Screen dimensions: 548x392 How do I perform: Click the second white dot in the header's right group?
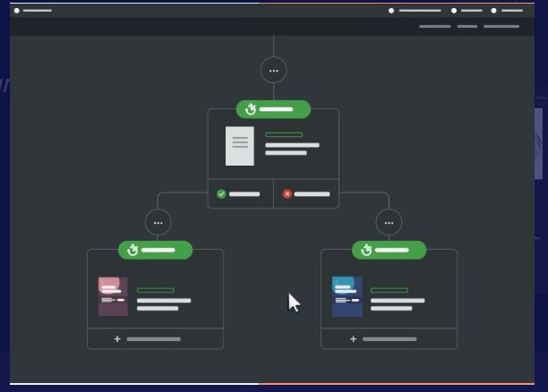click(454, 11)
